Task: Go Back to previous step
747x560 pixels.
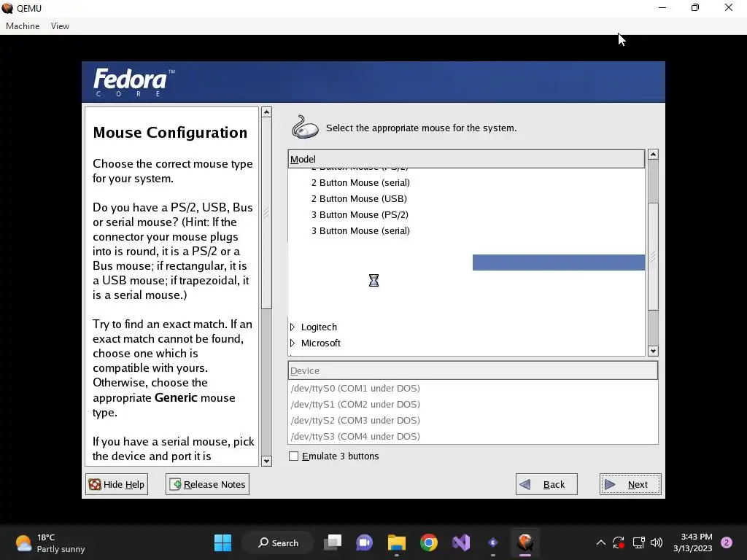Action: click(x=546, y=484)
